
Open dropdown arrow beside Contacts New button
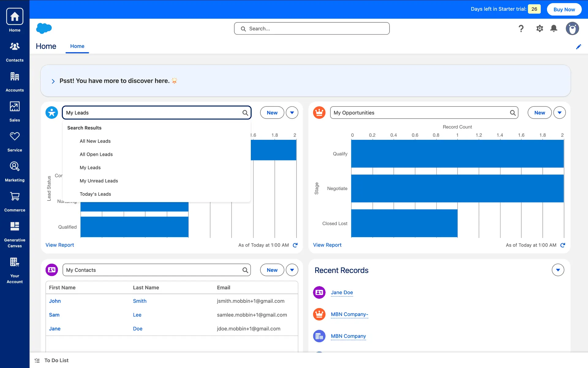292,270
